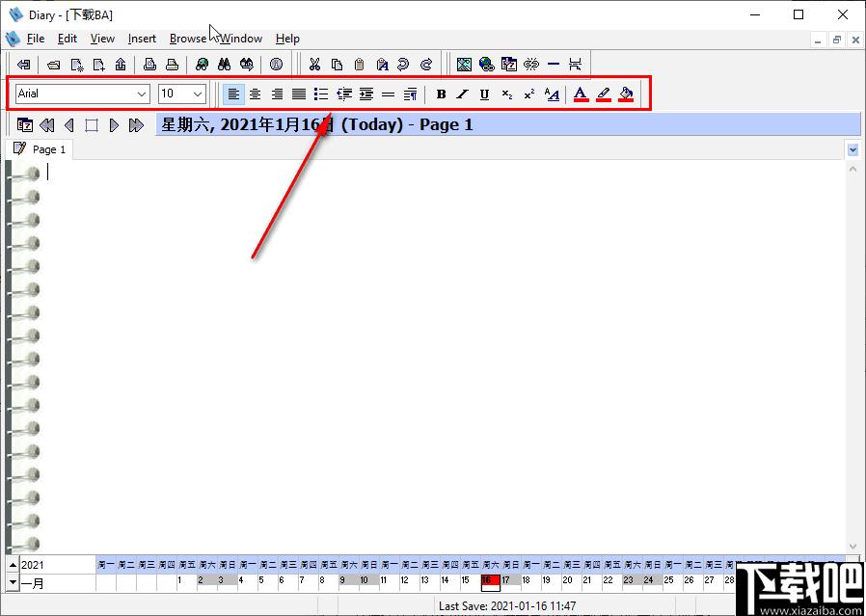The width and height of the screenshot is (866, 616).
Task: Click the Bullet list icon
Action: pyautogui.click(x=321, y=94)
